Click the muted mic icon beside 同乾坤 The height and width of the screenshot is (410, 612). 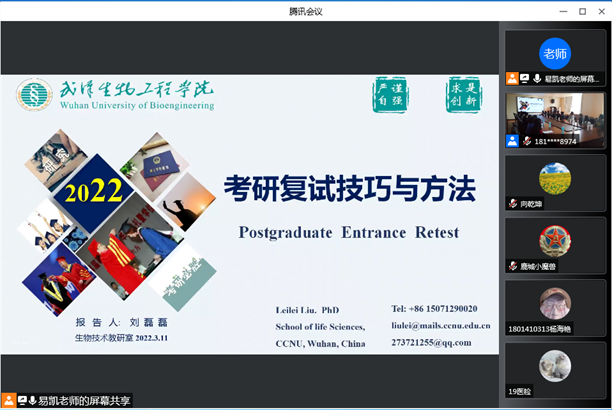click(x=512, y=204)
